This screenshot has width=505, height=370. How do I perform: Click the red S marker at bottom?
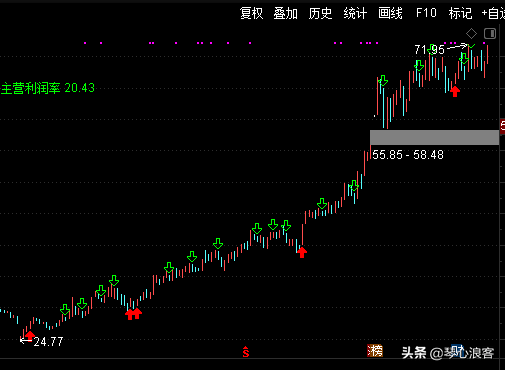(x=246, y=352)
